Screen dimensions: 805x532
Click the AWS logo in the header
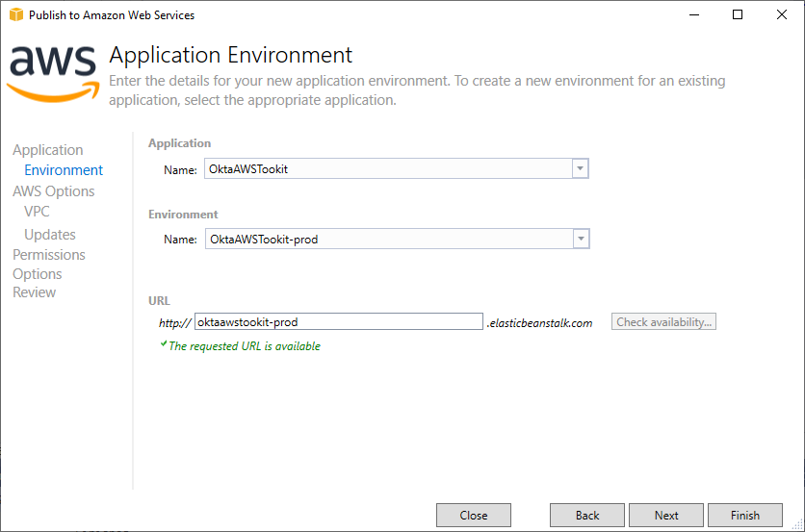53,72
